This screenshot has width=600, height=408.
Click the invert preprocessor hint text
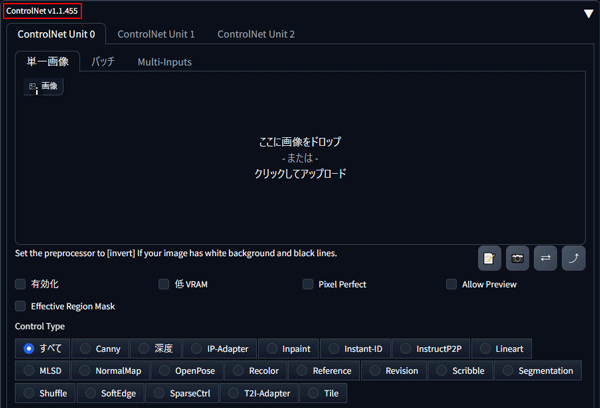(176, 253)
